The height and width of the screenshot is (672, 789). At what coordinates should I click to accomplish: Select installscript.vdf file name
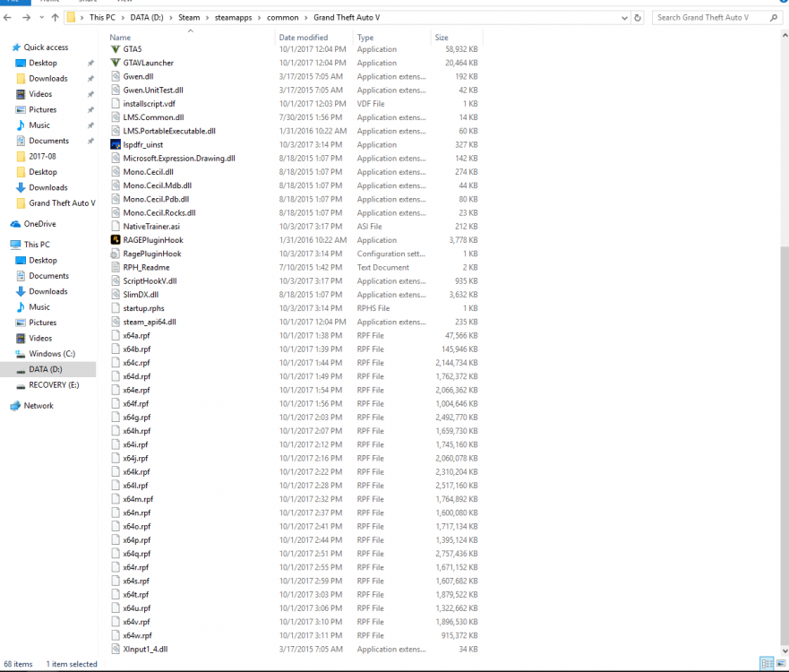(150, 104)
